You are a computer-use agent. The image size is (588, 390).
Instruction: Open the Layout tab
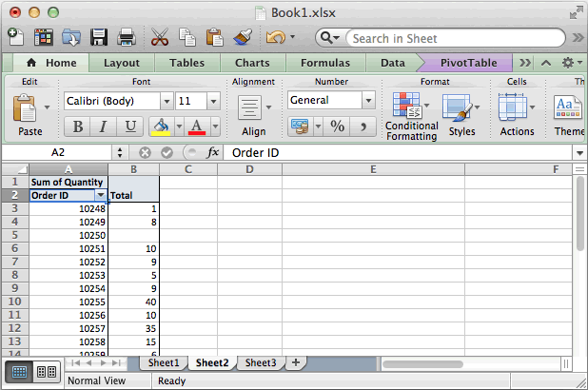(x=122, y=63)
